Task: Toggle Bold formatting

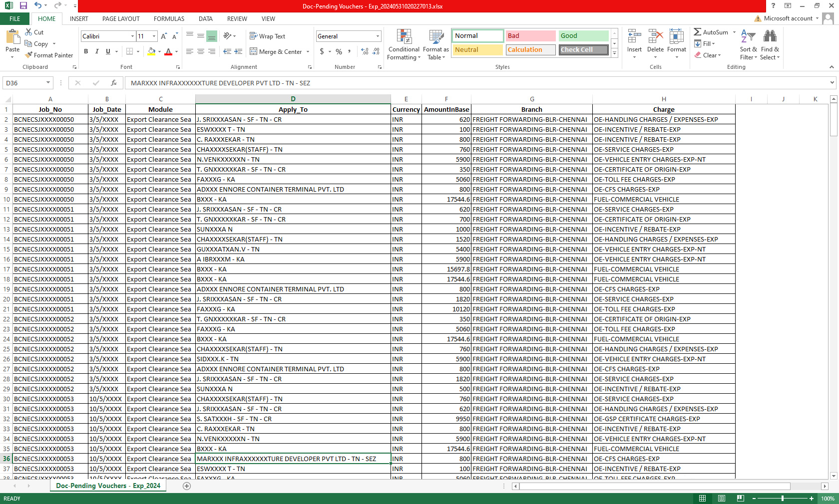Action: pyautogui.click(x=86, y=51)
